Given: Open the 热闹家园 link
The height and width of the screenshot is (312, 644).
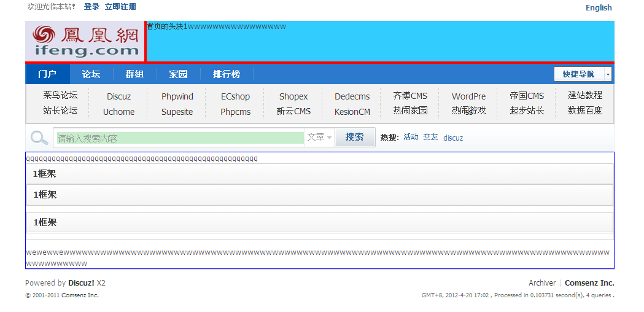Looking at the screenshot, I should pyautogui.click(x=410, y=111).
